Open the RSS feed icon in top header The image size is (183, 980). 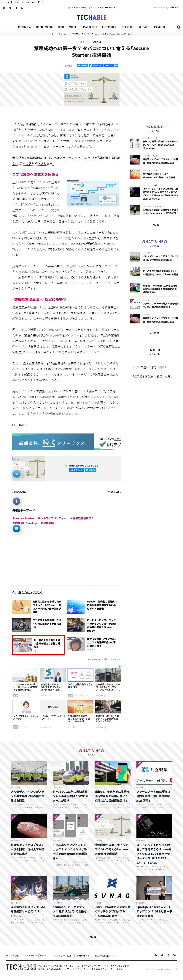point(4,8)
